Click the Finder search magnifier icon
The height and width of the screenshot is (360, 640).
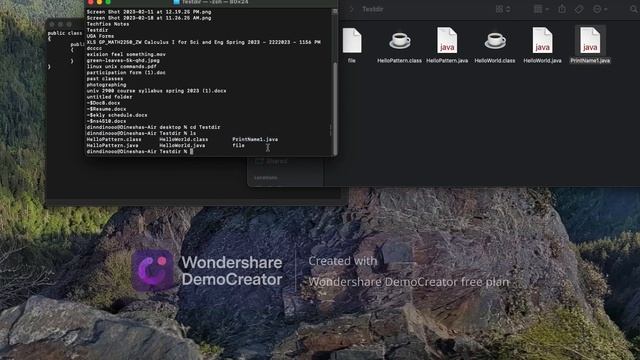click(x=634, y=9)
